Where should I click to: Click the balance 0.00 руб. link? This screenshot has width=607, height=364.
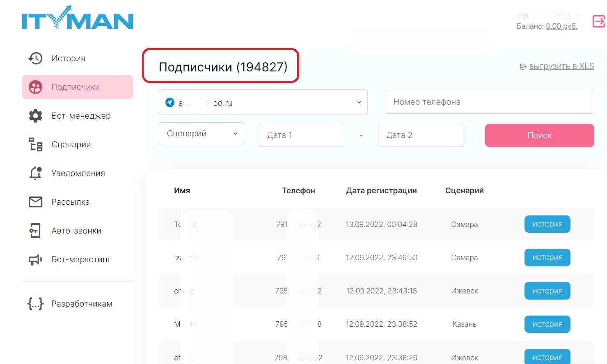[x=561, y=26]
